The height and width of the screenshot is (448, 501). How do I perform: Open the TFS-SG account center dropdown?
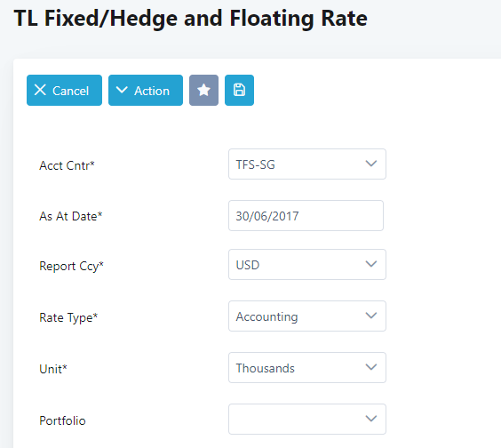click(x=307, y=164)
